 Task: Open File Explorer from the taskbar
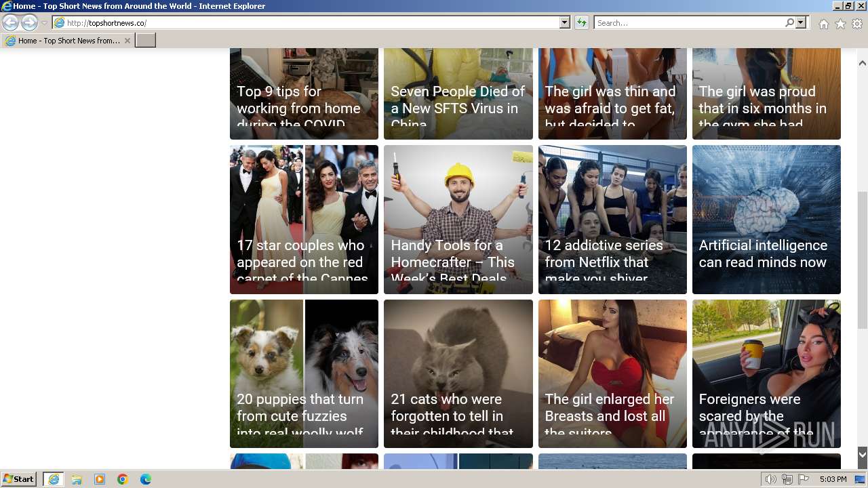tap(77, 479)
